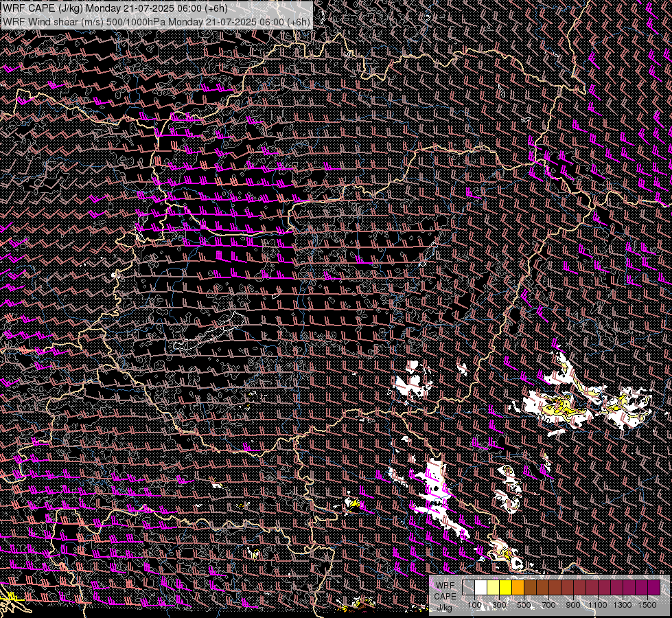Screen dimensions: 672x618
Task: Click the white CAPE legend swatch
Action: 481,587
